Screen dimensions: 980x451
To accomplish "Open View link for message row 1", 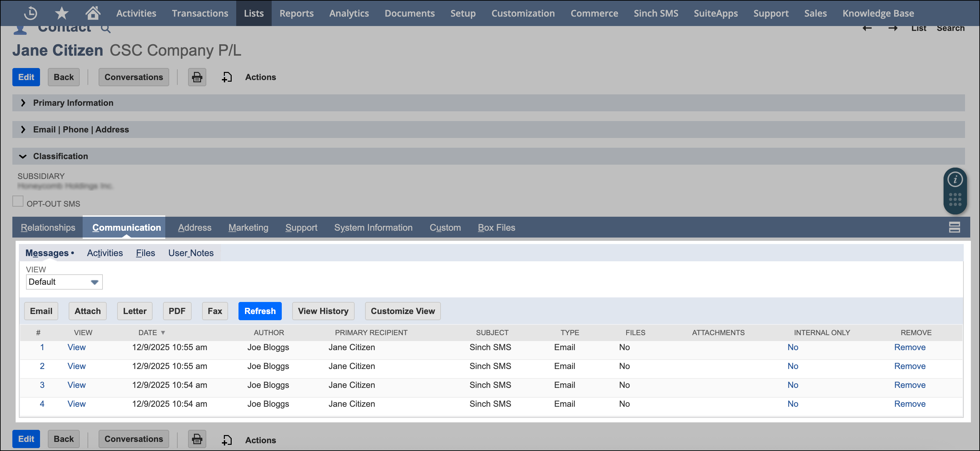I will click(76, 347).
